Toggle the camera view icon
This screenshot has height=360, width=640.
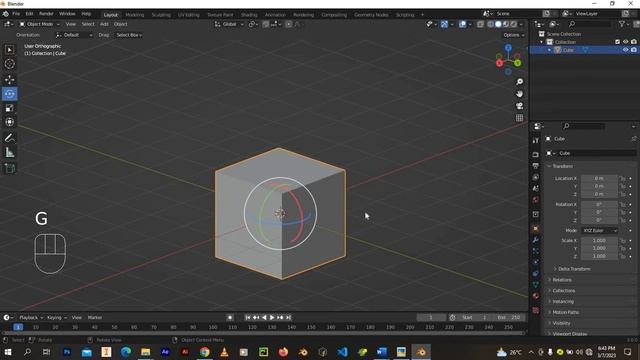(519, 106)
